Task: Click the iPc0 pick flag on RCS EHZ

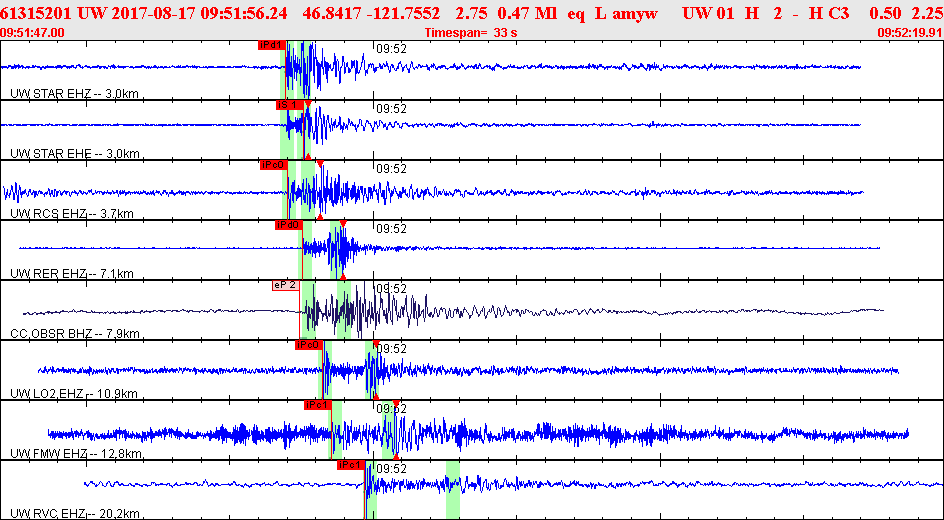Action: coord(273,165)
